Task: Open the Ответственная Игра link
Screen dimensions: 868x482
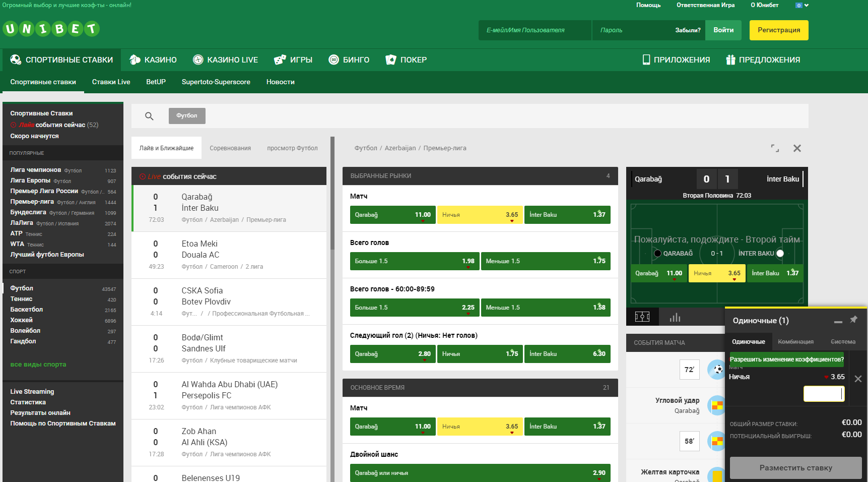Action: tap(705, 5)
